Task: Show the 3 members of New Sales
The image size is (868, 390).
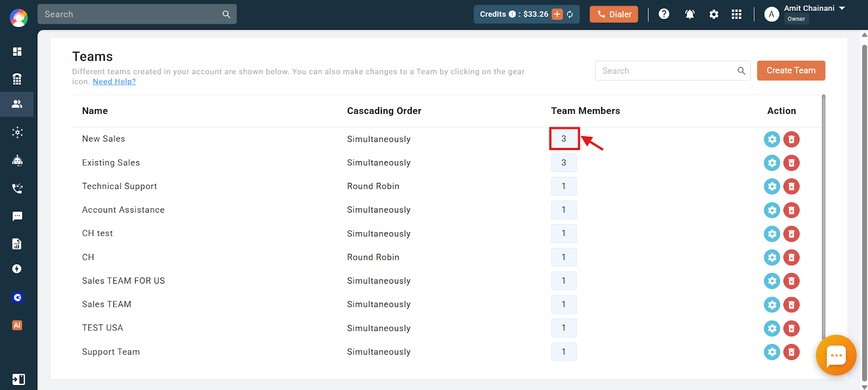Action: 564,139
